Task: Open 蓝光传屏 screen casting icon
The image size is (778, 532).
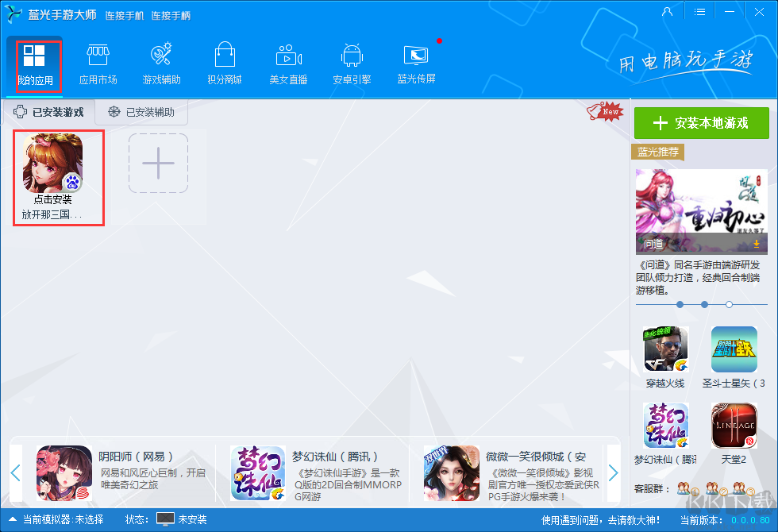Action: [416, 60]
